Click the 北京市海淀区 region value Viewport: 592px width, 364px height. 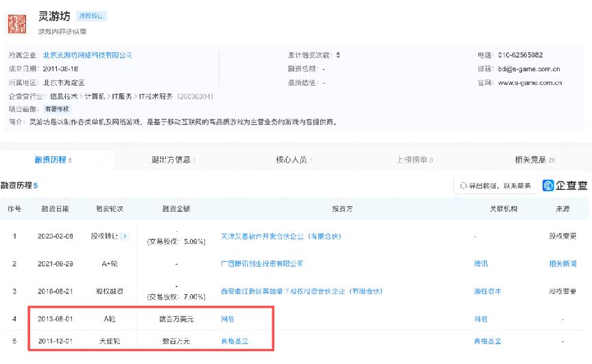pos(64,83)
